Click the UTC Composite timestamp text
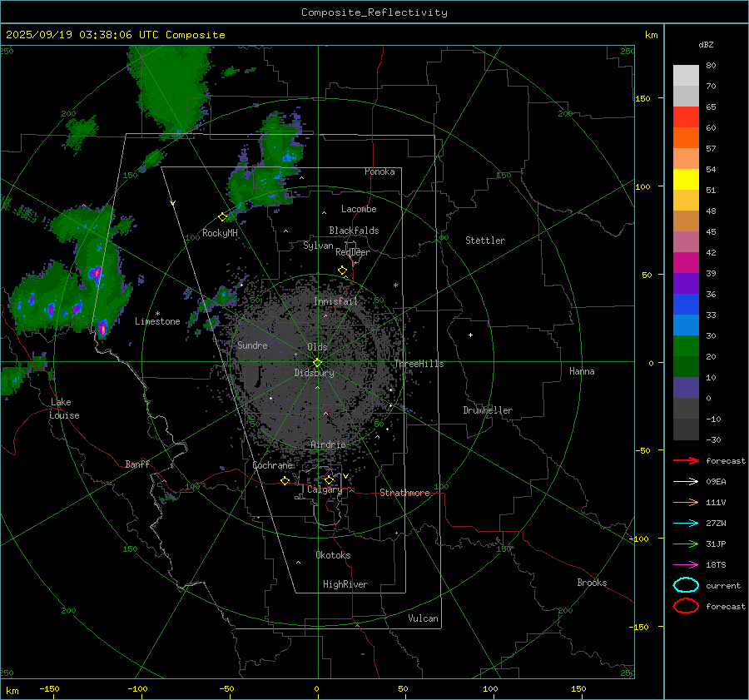 115,35
